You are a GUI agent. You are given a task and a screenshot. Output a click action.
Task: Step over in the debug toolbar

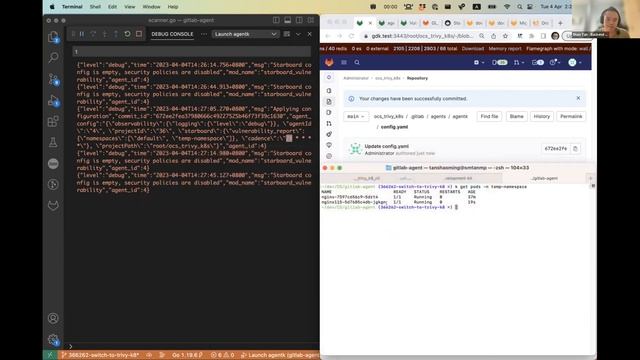[x=93, y=34]
